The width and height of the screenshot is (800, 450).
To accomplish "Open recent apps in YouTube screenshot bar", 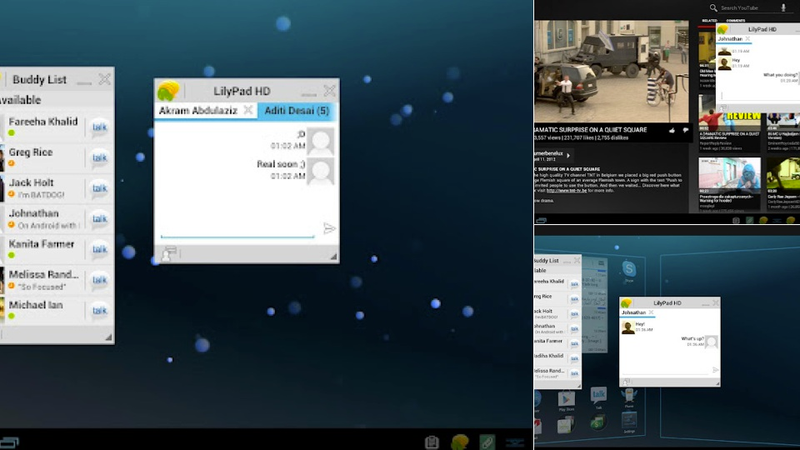I will click(541, 220).
